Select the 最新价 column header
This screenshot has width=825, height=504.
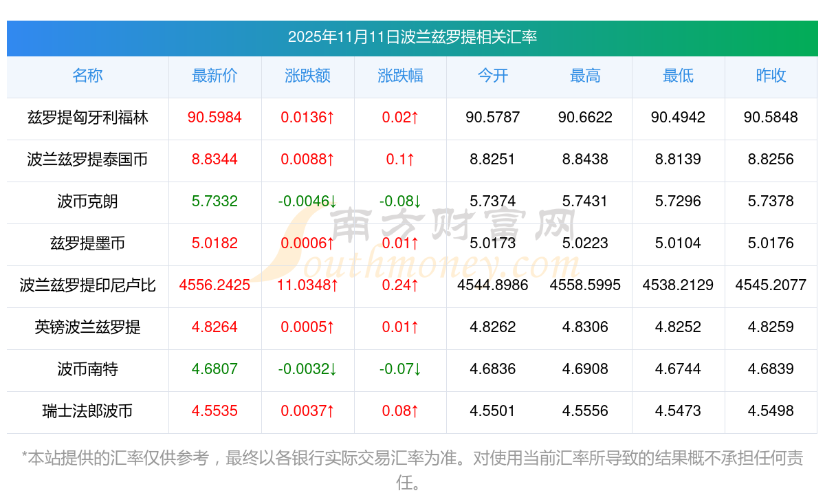point(214,76)
